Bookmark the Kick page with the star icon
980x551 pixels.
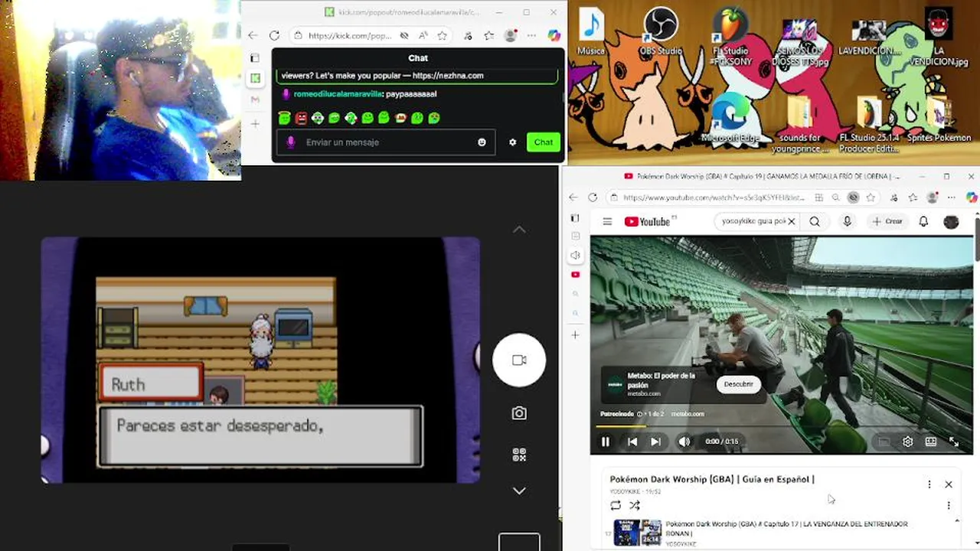442,35
